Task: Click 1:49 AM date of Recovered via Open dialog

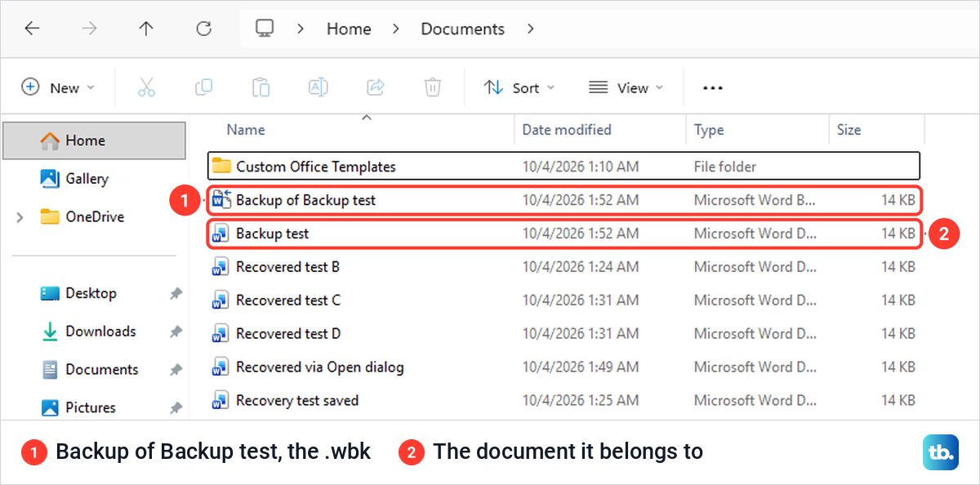Action: pos(581,367)
